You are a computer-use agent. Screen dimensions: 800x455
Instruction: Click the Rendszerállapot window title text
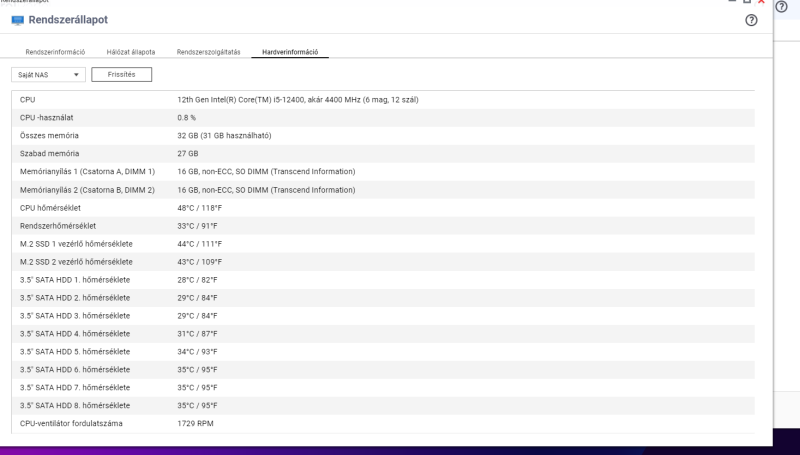click(68, 20)
